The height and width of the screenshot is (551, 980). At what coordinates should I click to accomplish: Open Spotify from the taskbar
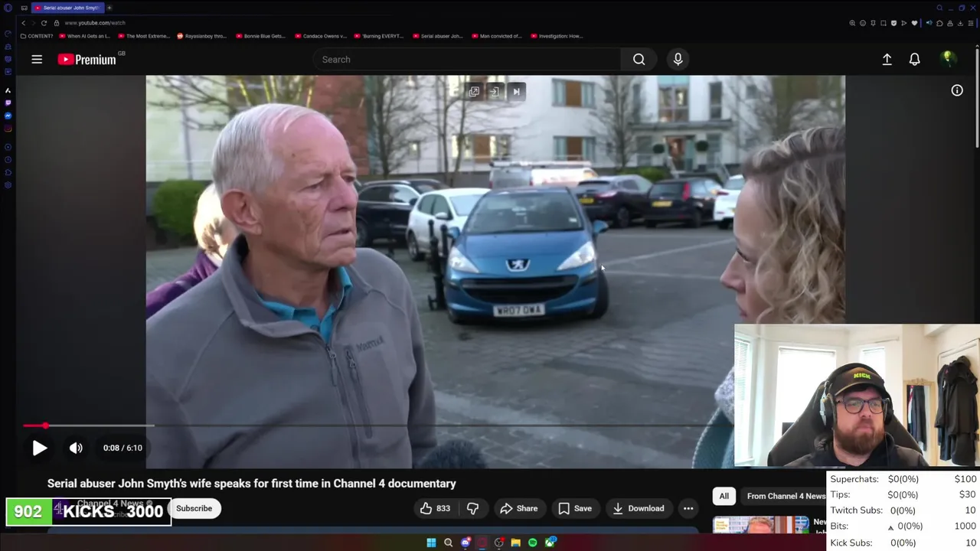(533, 543)
